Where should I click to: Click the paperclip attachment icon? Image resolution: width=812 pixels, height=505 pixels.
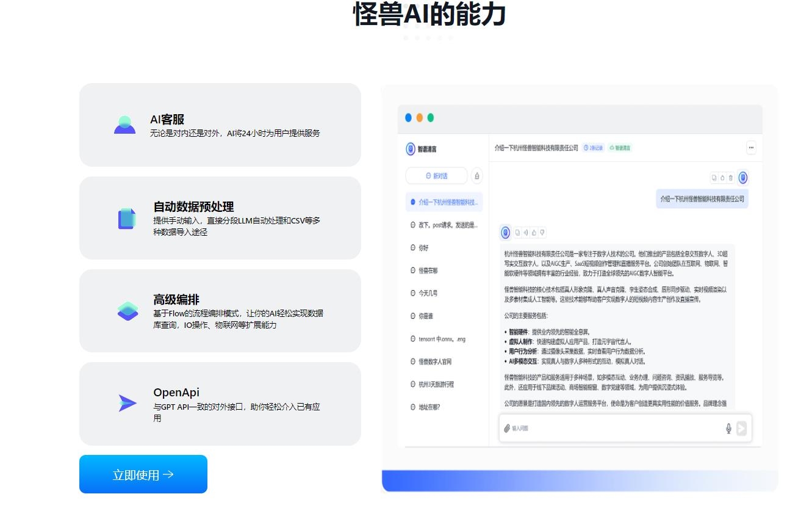(x=506, y=429)
